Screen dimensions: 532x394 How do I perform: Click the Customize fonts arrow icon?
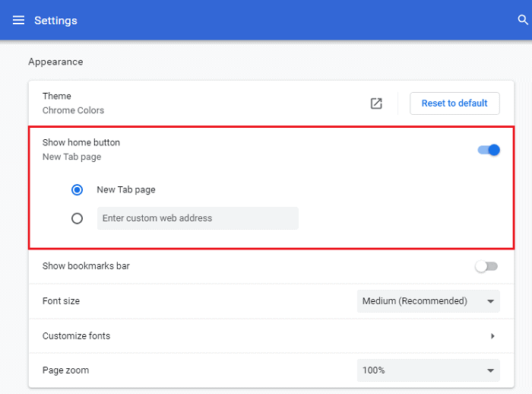(492, 336)
